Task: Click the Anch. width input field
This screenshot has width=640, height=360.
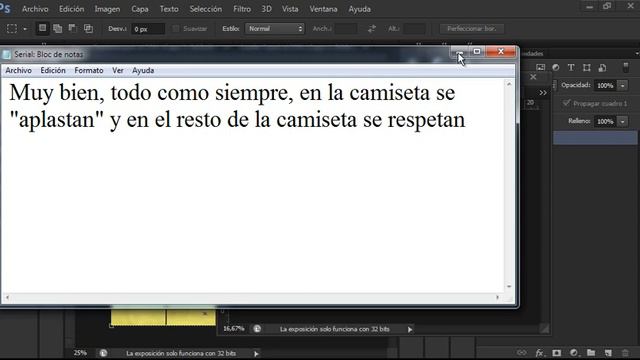Action: [x=345, y=29]
